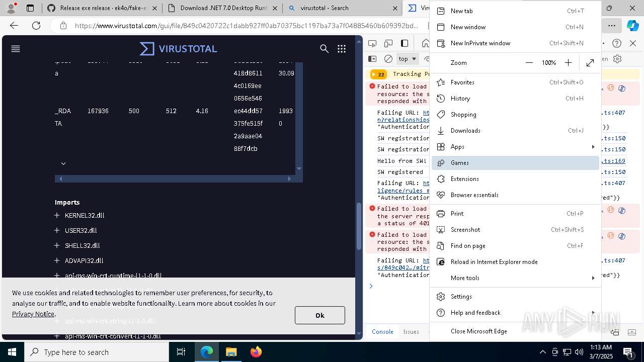This screenshot has height=362, width=644.
Task: Toggle the console sidebar icon
Action: coord(372,59)
